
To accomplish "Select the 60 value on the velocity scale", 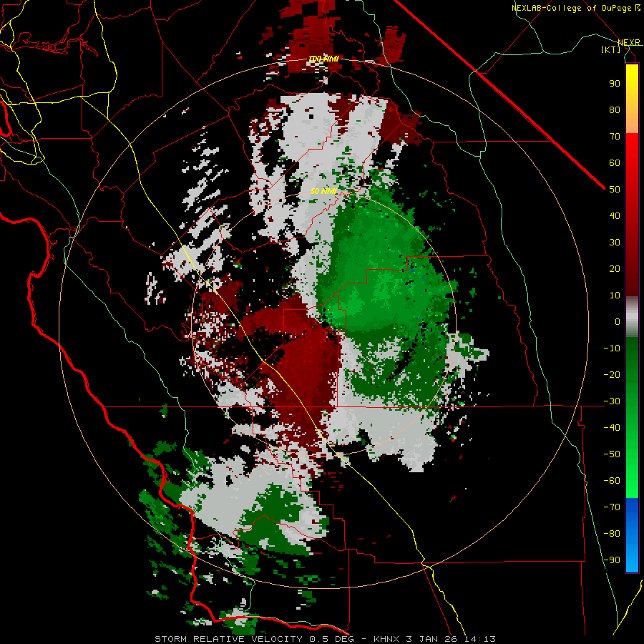I will tap(615, 162).
